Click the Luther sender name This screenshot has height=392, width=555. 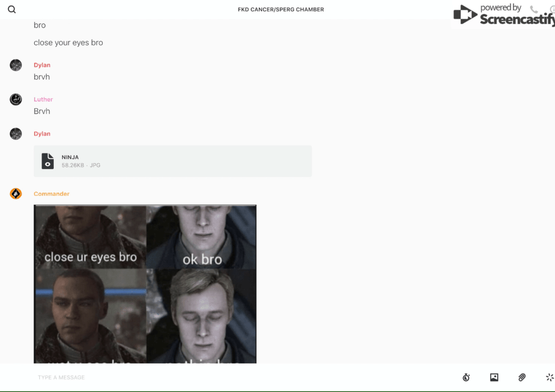point(43,100)
